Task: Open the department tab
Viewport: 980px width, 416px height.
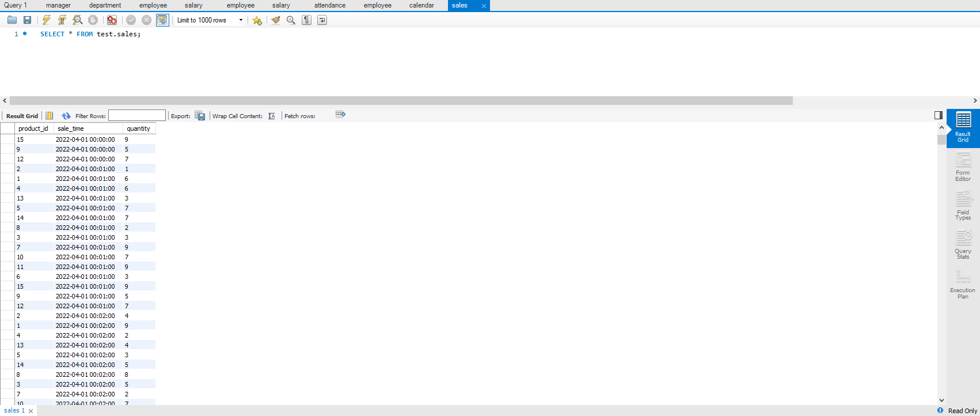Action: tap(105, 5)
